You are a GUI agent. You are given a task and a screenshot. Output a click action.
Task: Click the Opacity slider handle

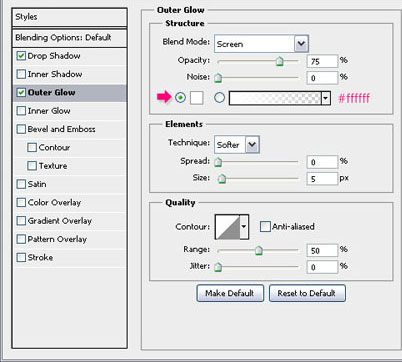pos(280,61)
